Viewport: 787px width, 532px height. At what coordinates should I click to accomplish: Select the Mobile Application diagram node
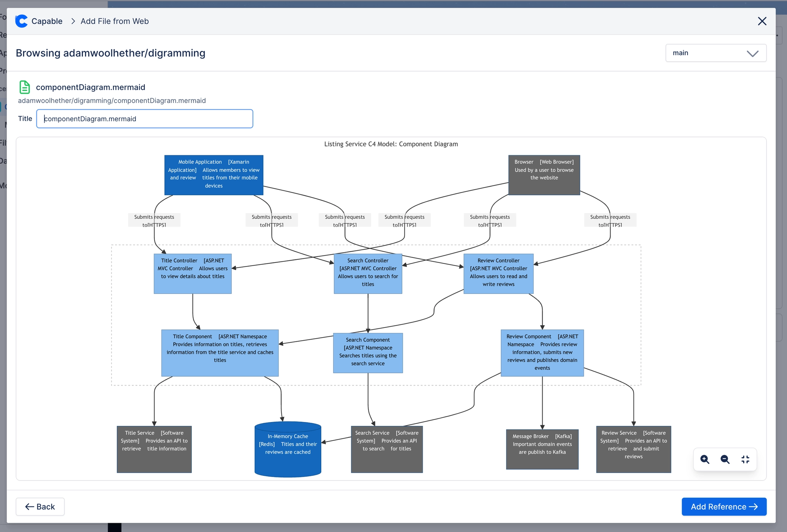[x=214, y=175]
